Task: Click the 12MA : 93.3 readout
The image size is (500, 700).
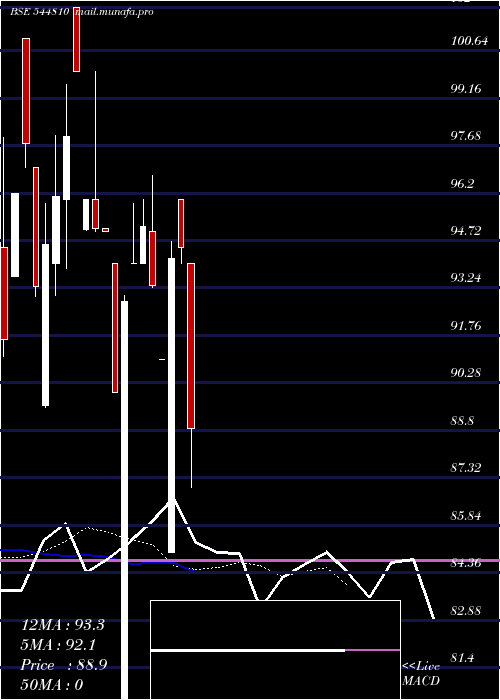Action: 62,625
